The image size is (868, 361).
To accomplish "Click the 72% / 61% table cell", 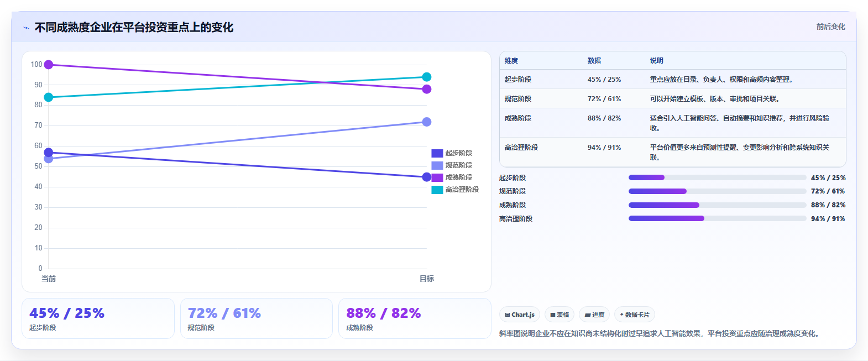I will tap(604, 99).
